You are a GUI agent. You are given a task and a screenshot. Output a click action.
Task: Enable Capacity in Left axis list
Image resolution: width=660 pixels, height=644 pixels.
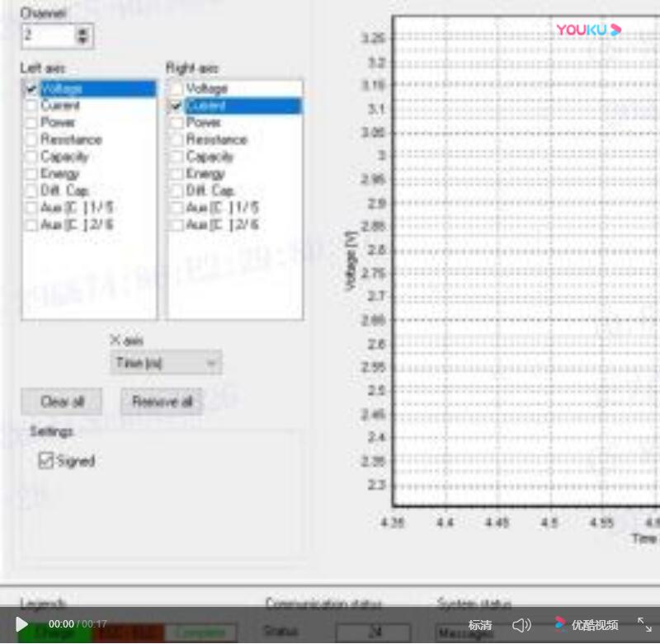[31, 157]
